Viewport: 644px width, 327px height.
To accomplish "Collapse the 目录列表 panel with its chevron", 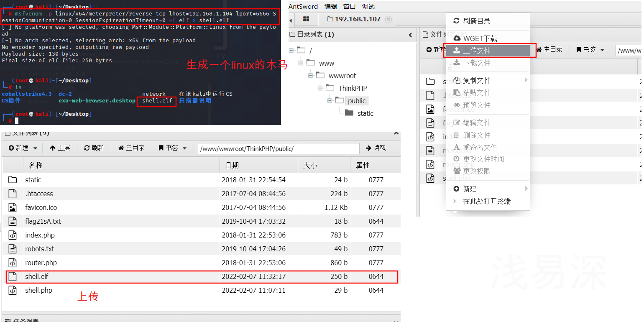I will (x=411, y=35).
